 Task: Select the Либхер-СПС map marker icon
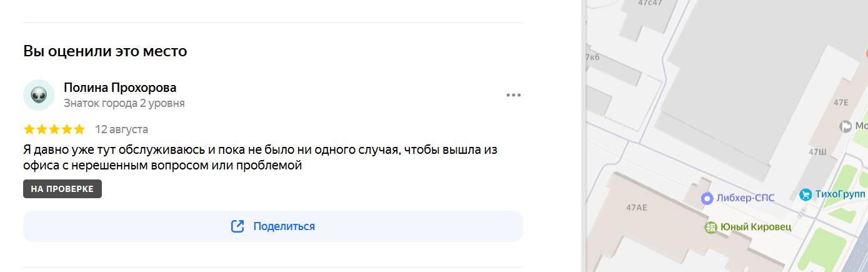(x=707, y=198)
